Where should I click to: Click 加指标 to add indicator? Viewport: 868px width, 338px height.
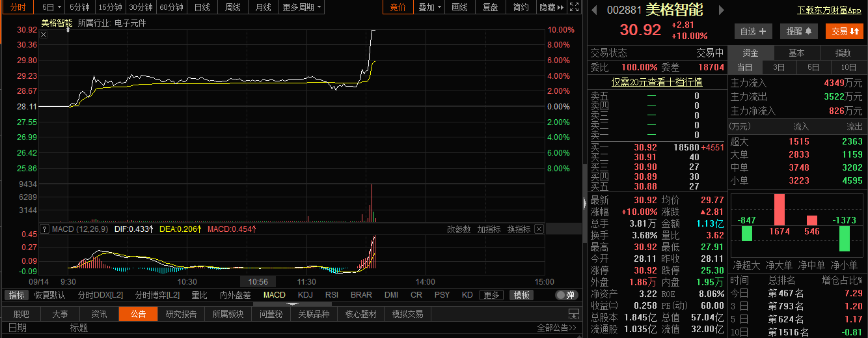tap(489, 229)
